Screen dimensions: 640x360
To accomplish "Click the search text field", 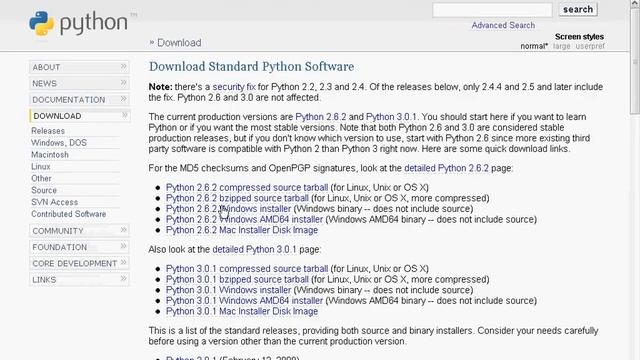I will pos(492,9).
